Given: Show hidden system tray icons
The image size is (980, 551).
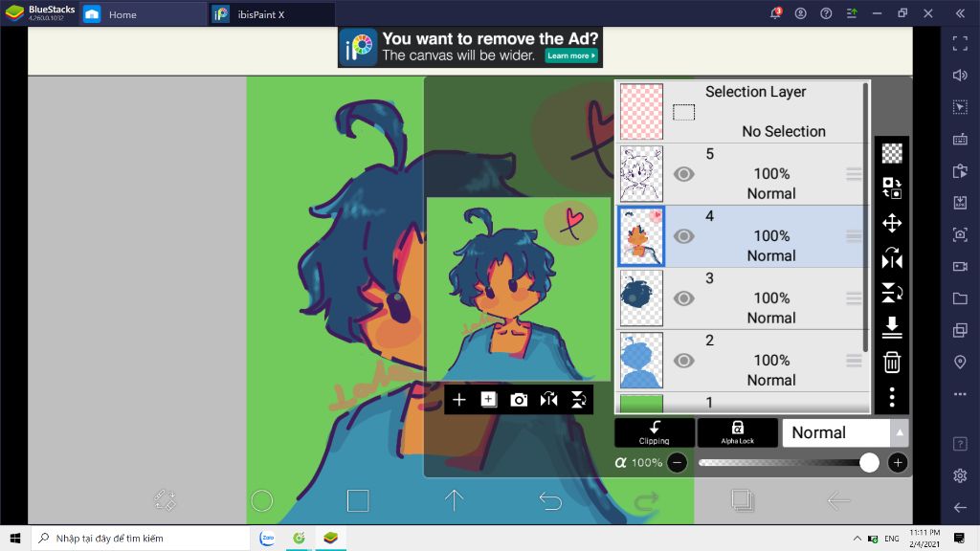Looking at the screenshot, I should pos(857,538).
